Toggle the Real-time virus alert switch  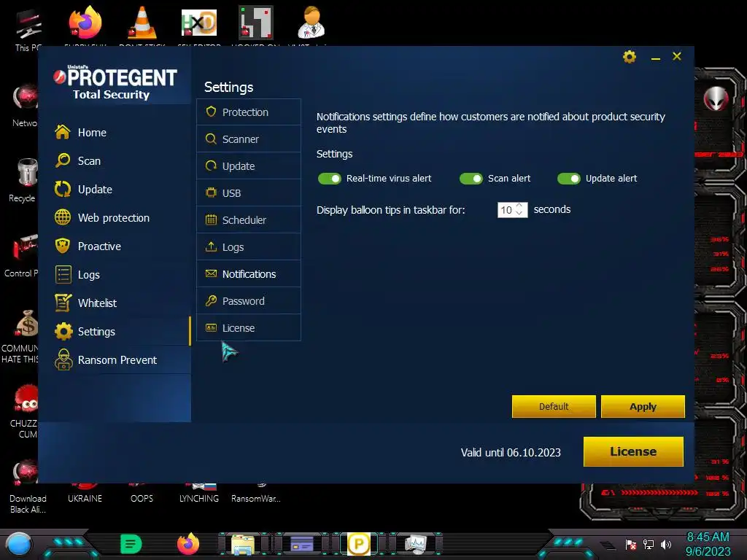[x=330, y=179]
